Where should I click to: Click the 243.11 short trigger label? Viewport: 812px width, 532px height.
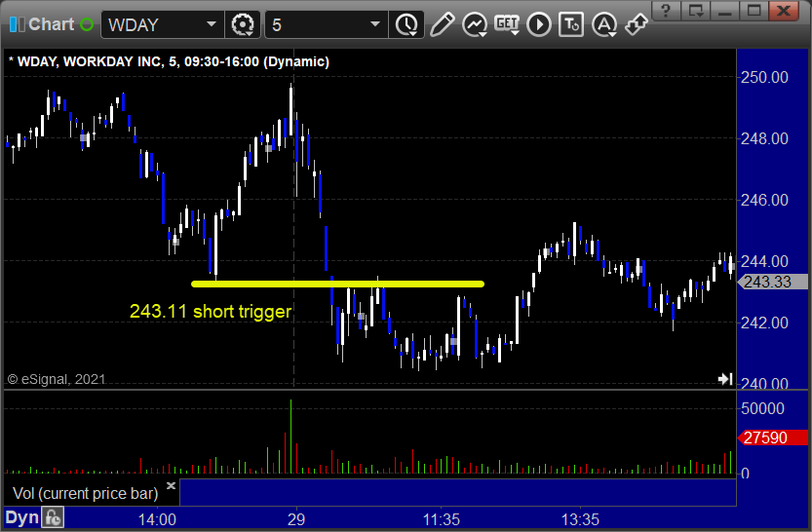(x=211, y=312)
